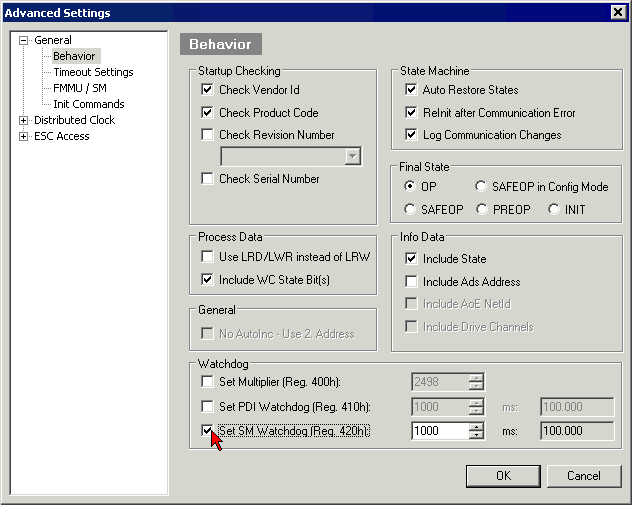Enable Check Revision Number option
Screen dimensions: 632x505
(208, 135)
